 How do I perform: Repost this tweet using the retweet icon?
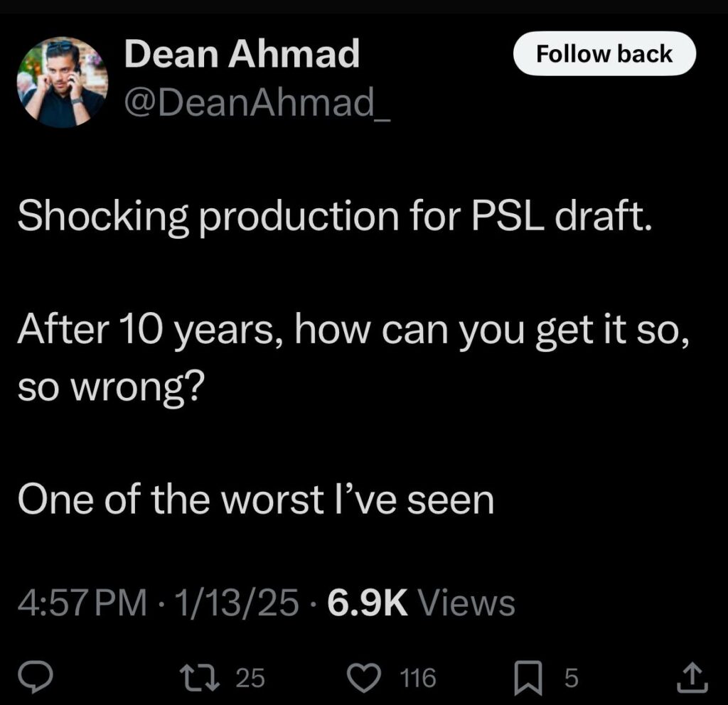tap(211, 677)
